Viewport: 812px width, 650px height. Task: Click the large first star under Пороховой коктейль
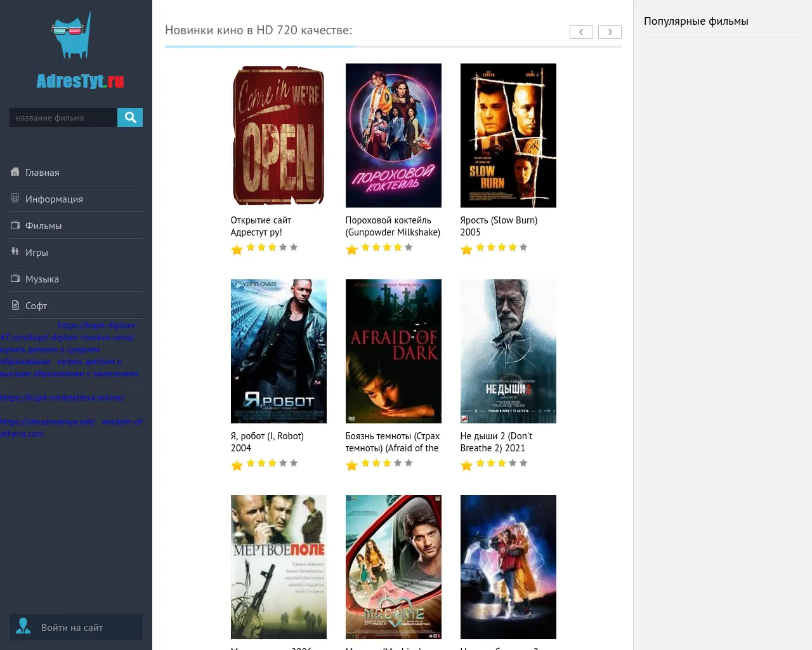(352, 249)
